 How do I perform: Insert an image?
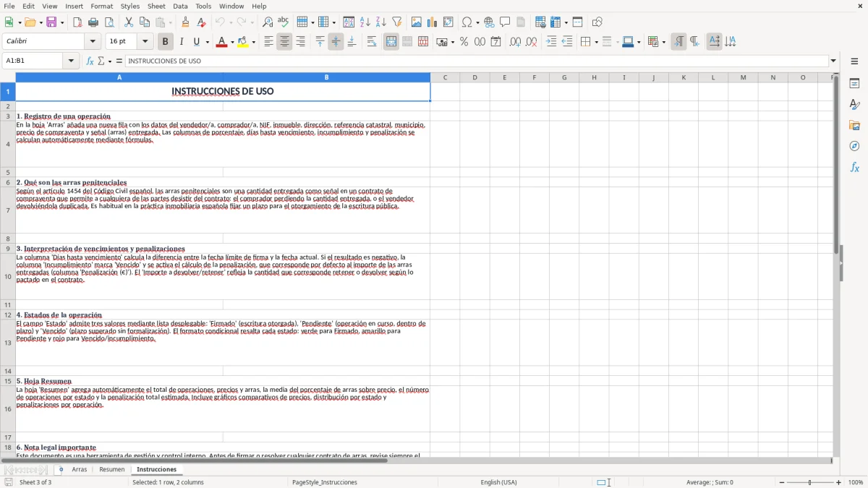[417, 22]
